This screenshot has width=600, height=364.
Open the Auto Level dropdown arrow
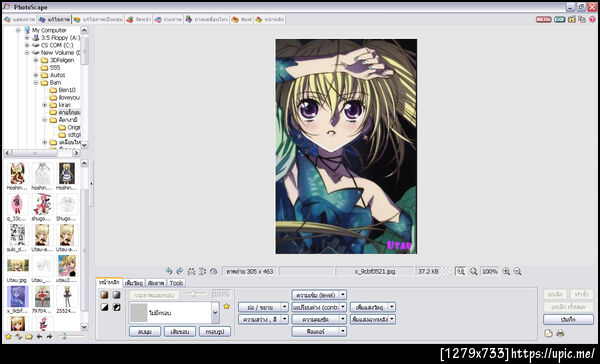point(343,295)
